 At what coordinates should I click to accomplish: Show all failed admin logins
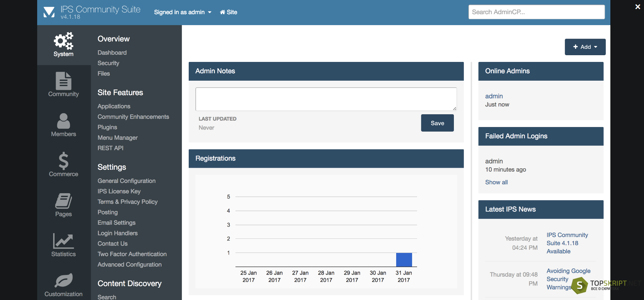[496, 182]
